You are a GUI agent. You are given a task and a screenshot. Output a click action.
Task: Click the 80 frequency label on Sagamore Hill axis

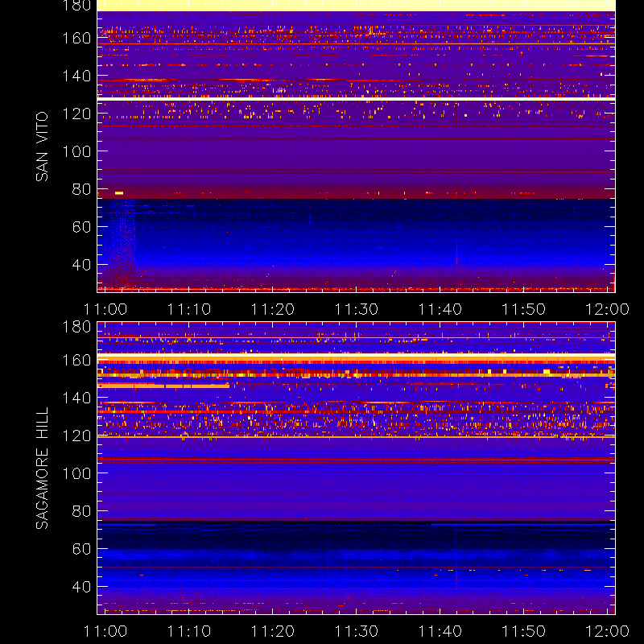click(x=81, y=511)
